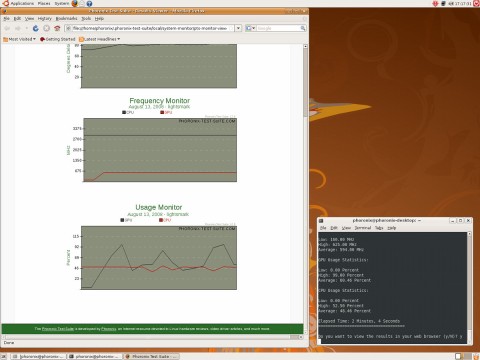The width and height of the screenshot is (480, 360).
Task: Go to the Firefox Home page icon
Action: tap(57, 29)
